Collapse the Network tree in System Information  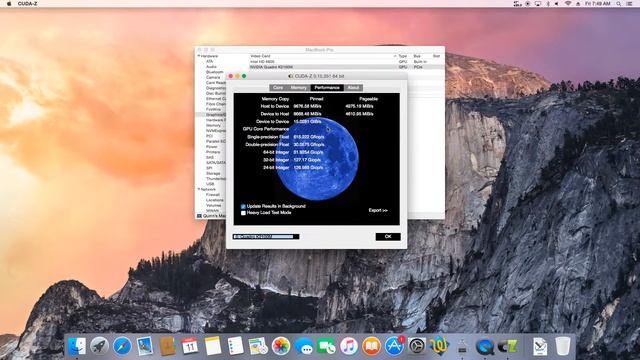[x=199, y=189]
